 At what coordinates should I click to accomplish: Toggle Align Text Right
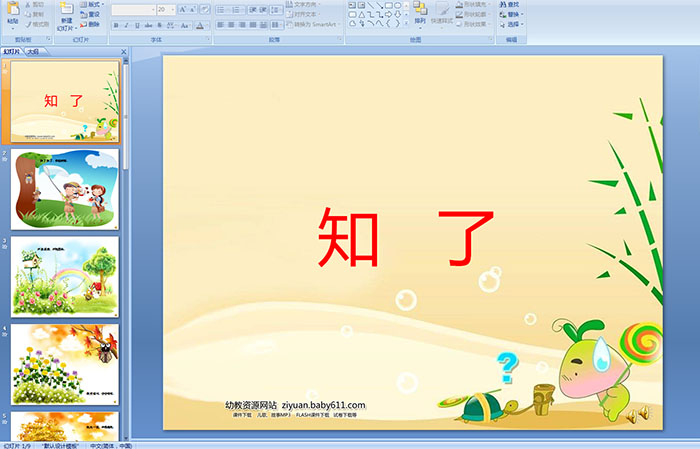click(242, 25)
